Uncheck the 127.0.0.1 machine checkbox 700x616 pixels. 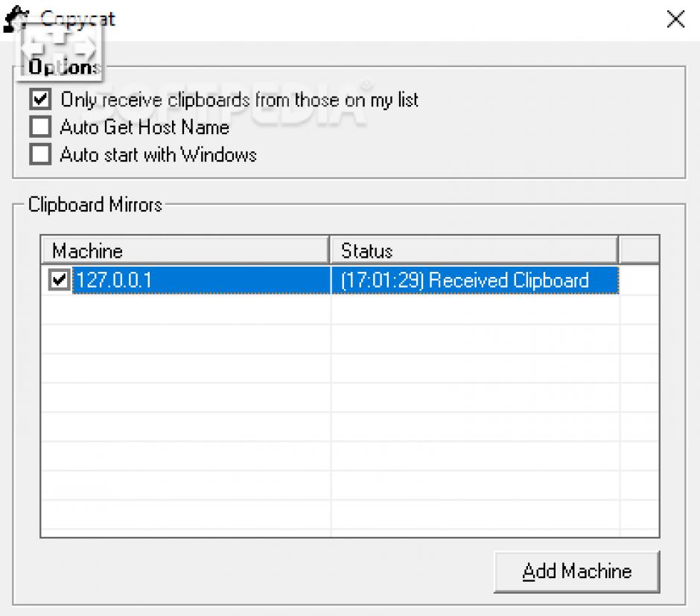click(59, 280)
